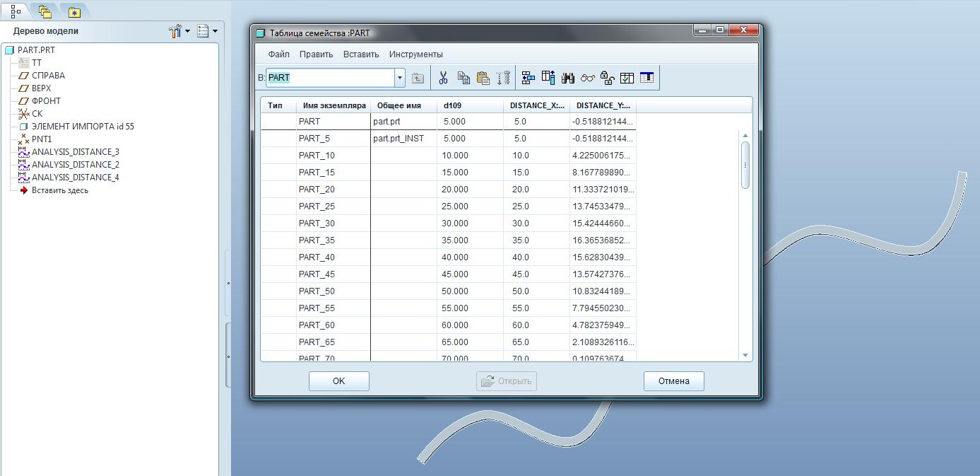This screenshot has width=980, height=476.
Task: Click the folder level-up icon beside PART field
Action: [x=418, y=78]
